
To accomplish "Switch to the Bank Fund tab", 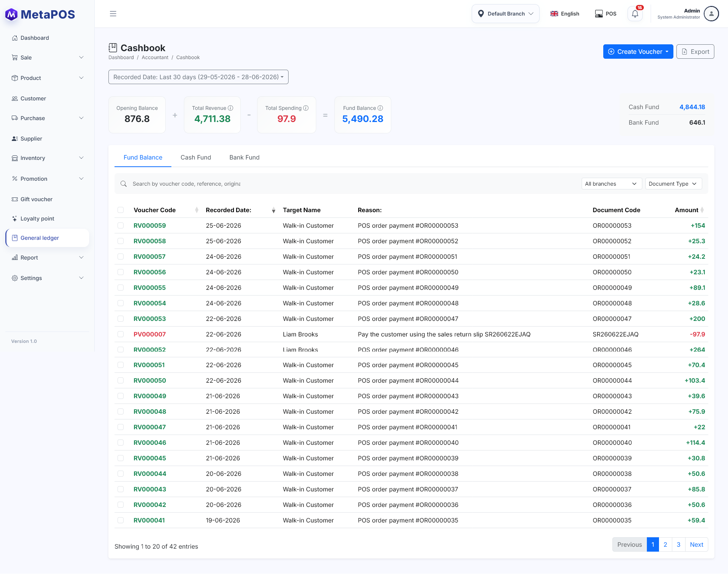I will (245, 157).
